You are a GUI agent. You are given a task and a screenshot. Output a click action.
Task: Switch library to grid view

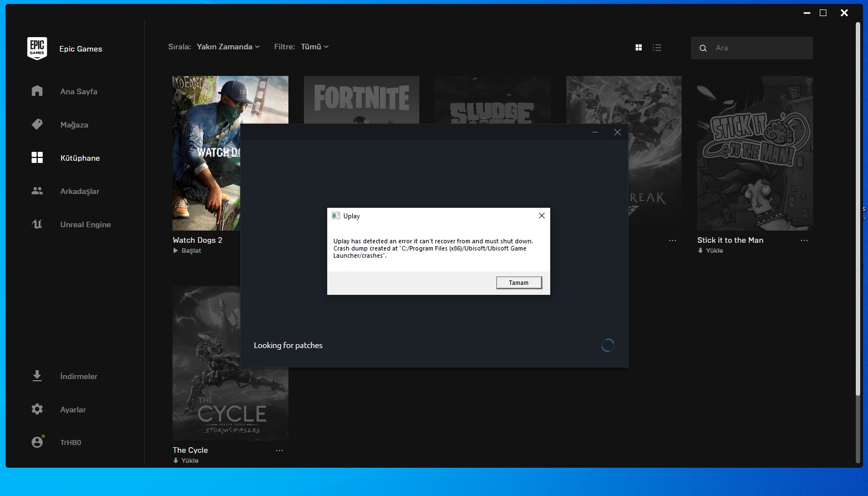pyautogui.click(x=638, y=48)
